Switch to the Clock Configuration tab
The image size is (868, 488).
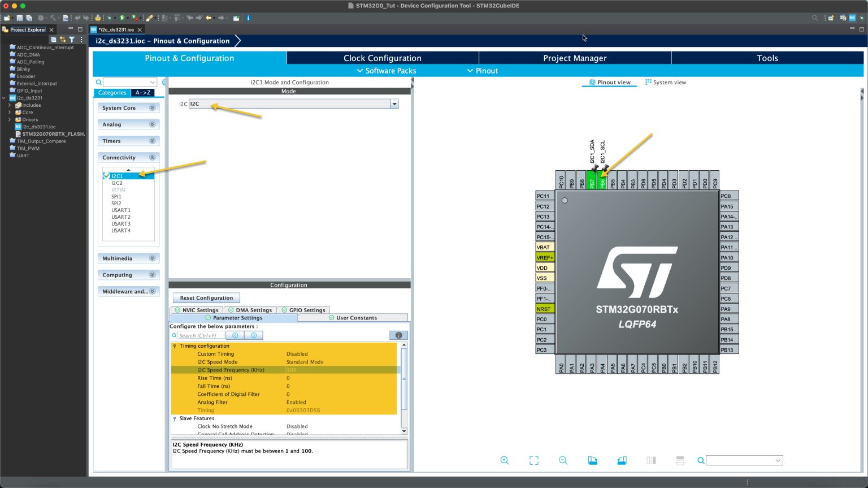click(x=382, y=58)
